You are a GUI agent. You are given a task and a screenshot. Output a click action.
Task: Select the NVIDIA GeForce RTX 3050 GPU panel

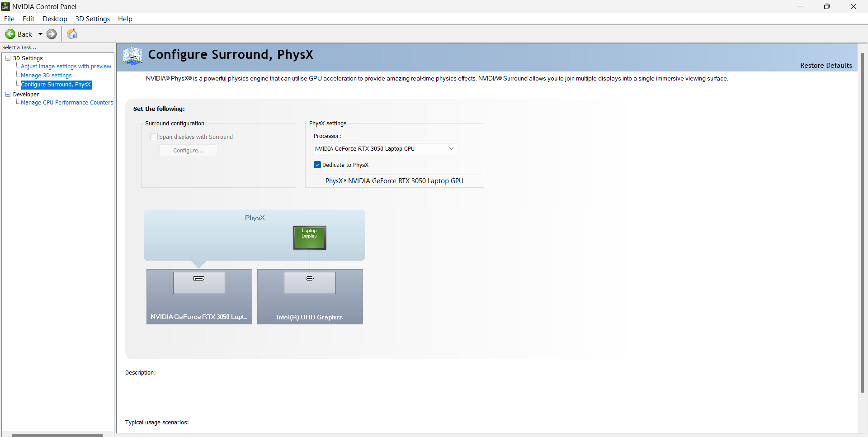(199, 297)
